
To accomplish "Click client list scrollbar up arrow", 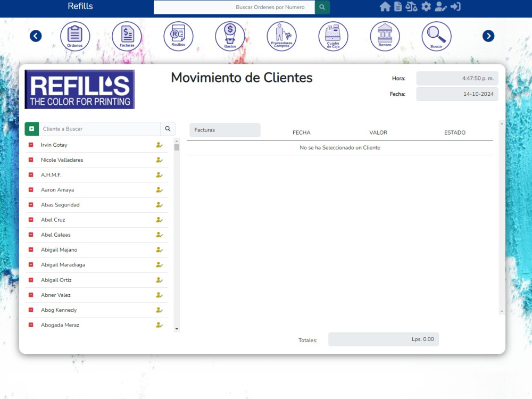I will coord(177,141).
